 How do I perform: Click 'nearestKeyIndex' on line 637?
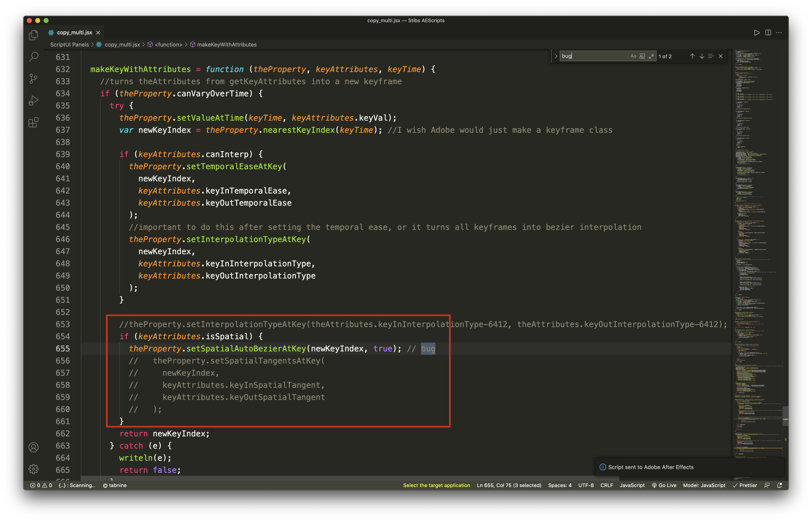[x=299, y=130]
